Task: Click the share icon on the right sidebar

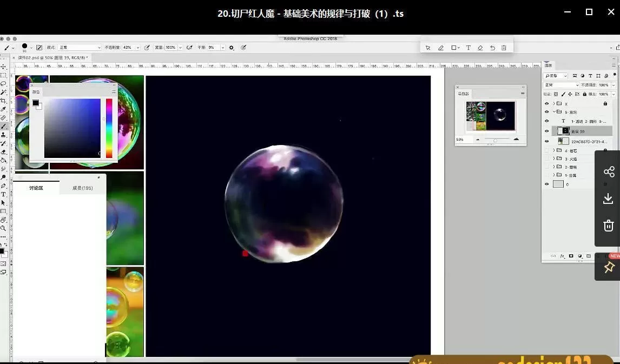Action: coord(609,172)
